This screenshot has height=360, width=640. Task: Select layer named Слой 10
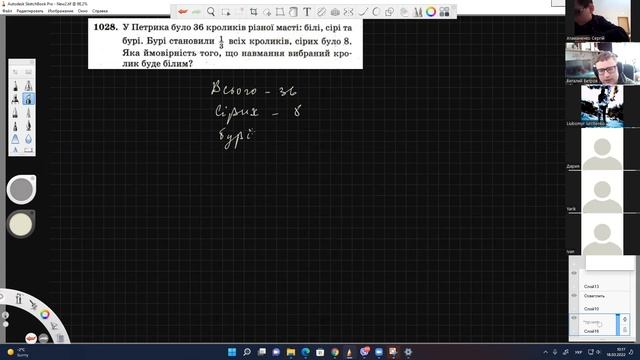tap(591, 309)
